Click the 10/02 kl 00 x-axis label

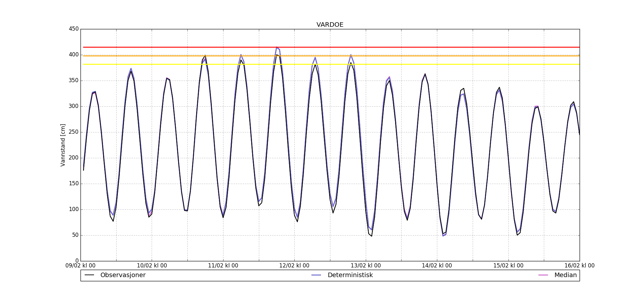(x=152, y=266)
